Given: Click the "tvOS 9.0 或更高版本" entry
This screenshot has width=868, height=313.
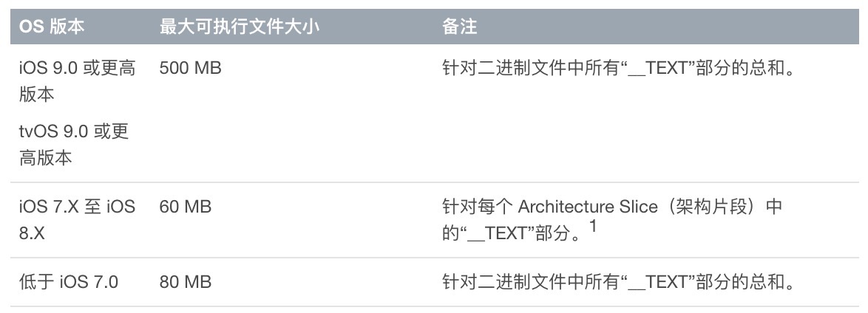Looking at the screenshot, I should coord(74,145).
